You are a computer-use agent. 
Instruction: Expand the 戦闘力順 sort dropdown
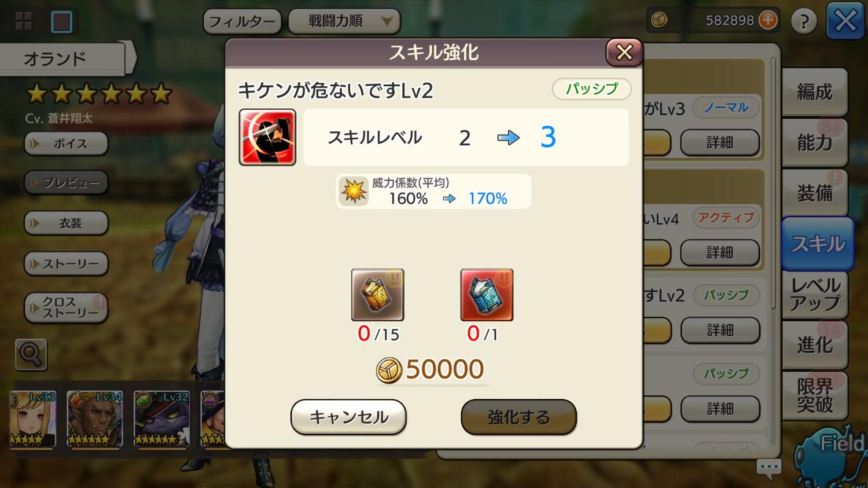[344, 21]
